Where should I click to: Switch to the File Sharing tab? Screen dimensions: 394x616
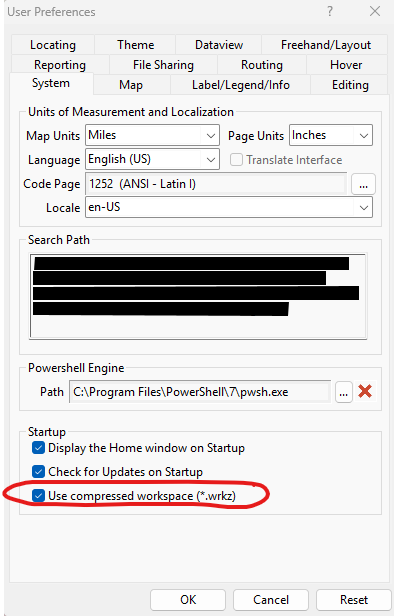163,65
